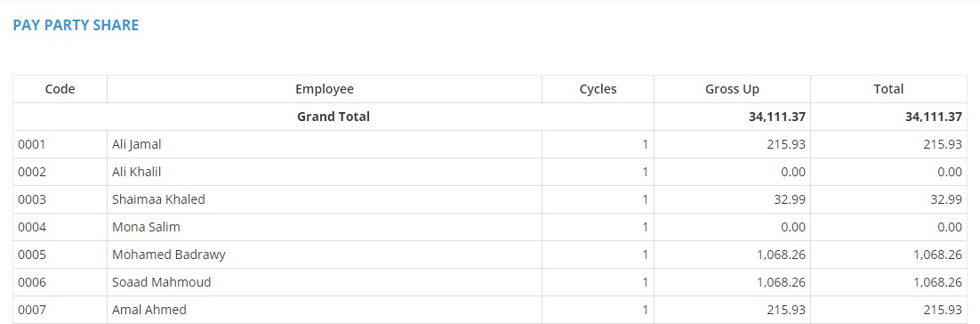Image resolution: width=980 pixels, height=324 pixels.
Task: Click Cycles value for Soaad Mahmoud
Action: click(645, 282)
